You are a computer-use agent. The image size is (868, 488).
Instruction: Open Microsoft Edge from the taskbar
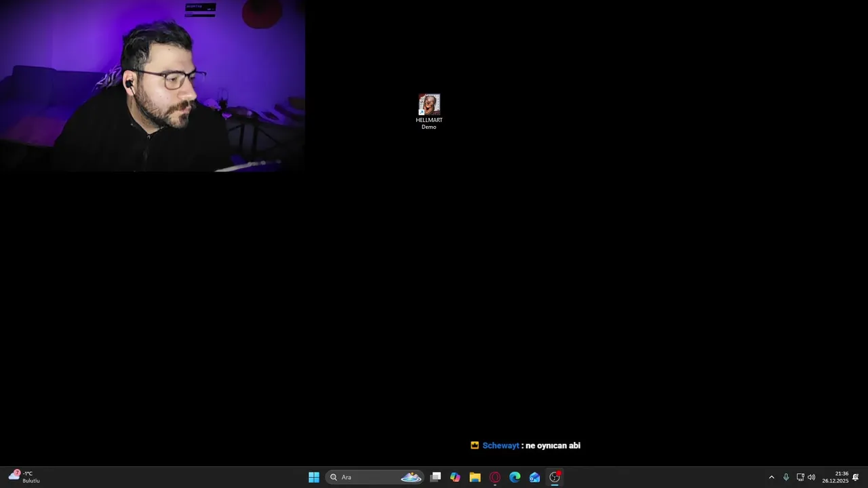click(515, 477)
